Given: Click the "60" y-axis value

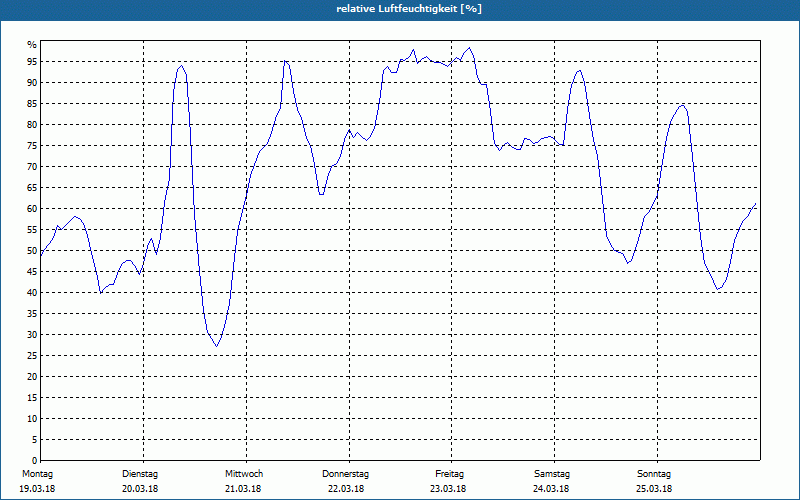Looking at the screenshot, I should (x=32, y=209).
